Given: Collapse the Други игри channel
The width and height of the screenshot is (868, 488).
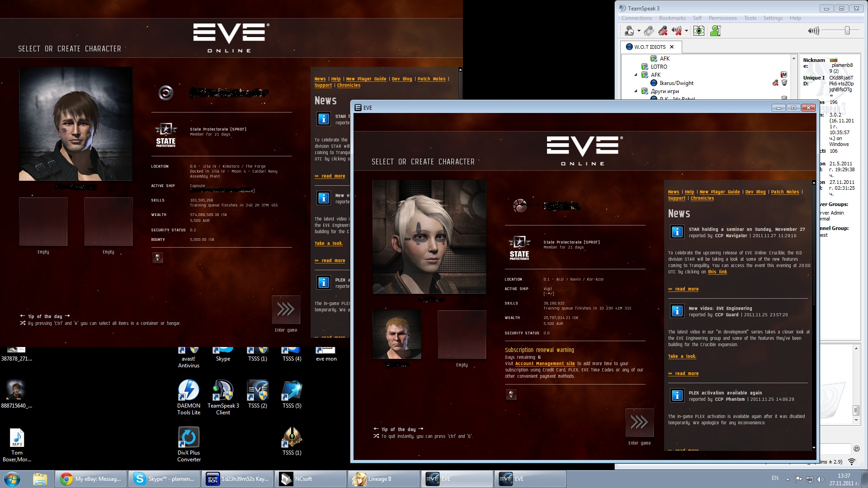Looking at the screenshot, I should tap(636, 91).
